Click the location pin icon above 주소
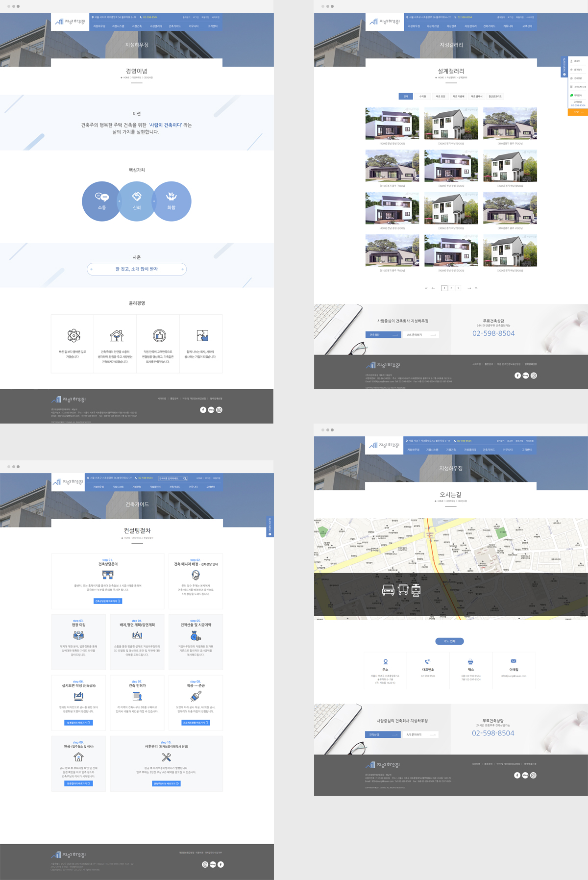Screen dimensions: 588x880 pos(385,661)
